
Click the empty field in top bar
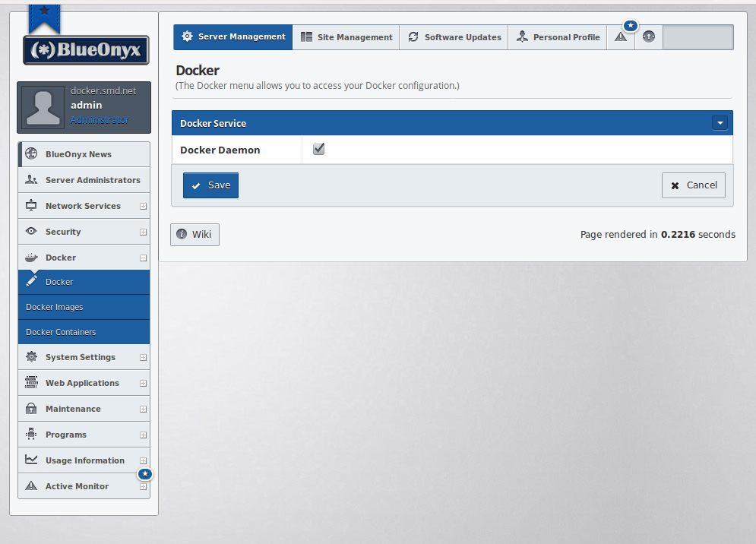(698, 37)
